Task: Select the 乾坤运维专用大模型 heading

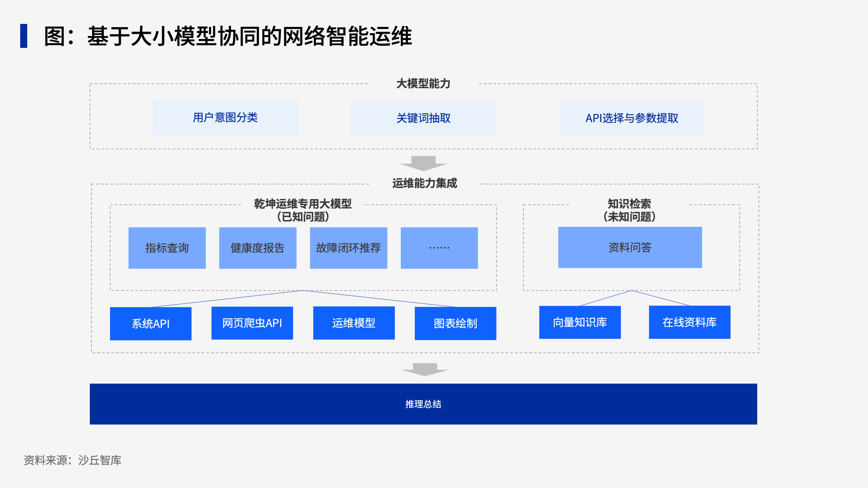Action: tap(302, 204)
